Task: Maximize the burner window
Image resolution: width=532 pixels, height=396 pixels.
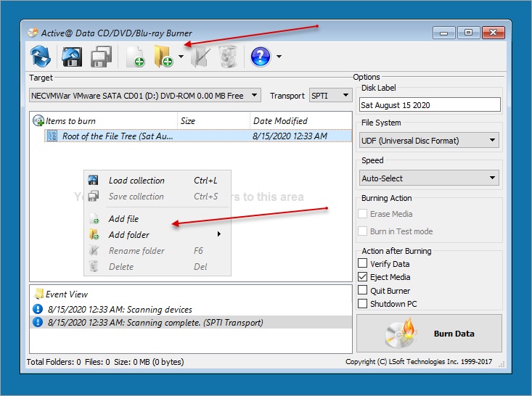Action: (469, 33)
